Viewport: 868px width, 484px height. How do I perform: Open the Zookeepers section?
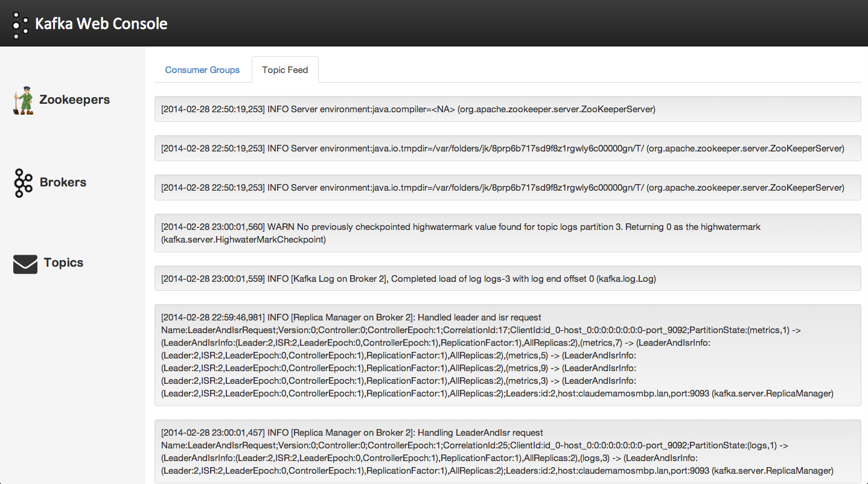75,100
